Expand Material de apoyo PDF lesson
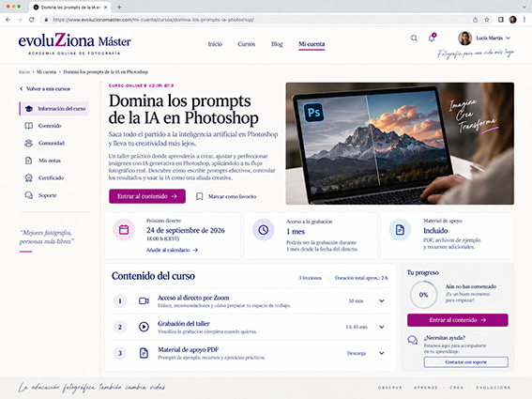 [x=382, y=353]
